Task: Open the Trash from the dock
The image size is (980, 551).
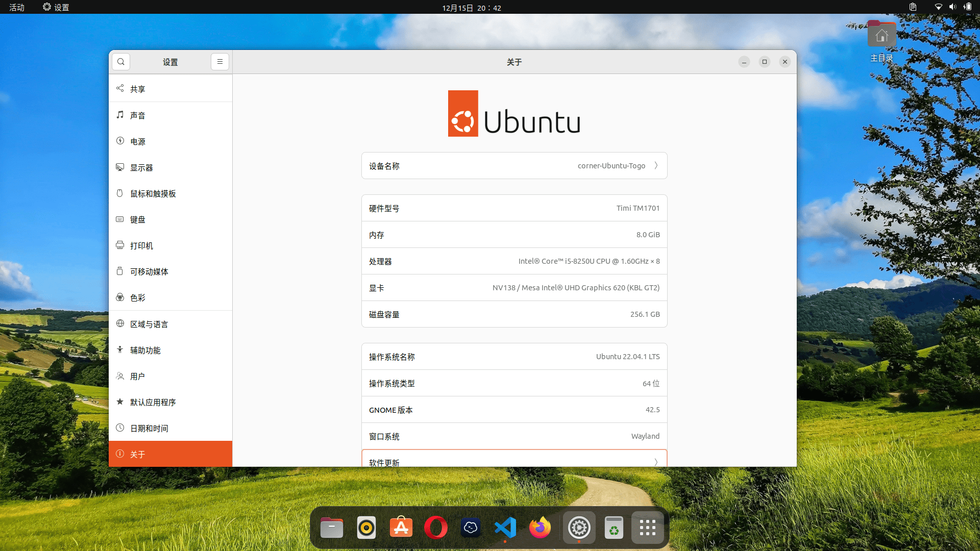Action: pos(614,528)
